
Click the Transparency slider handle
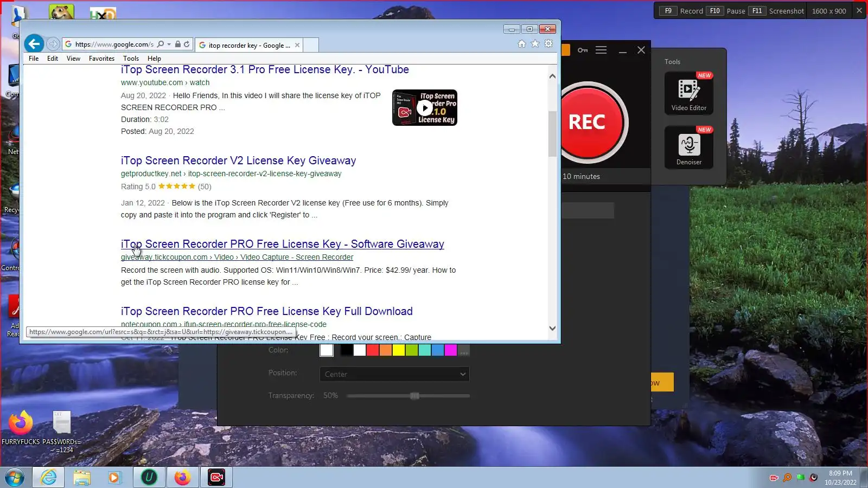point(414,396)
